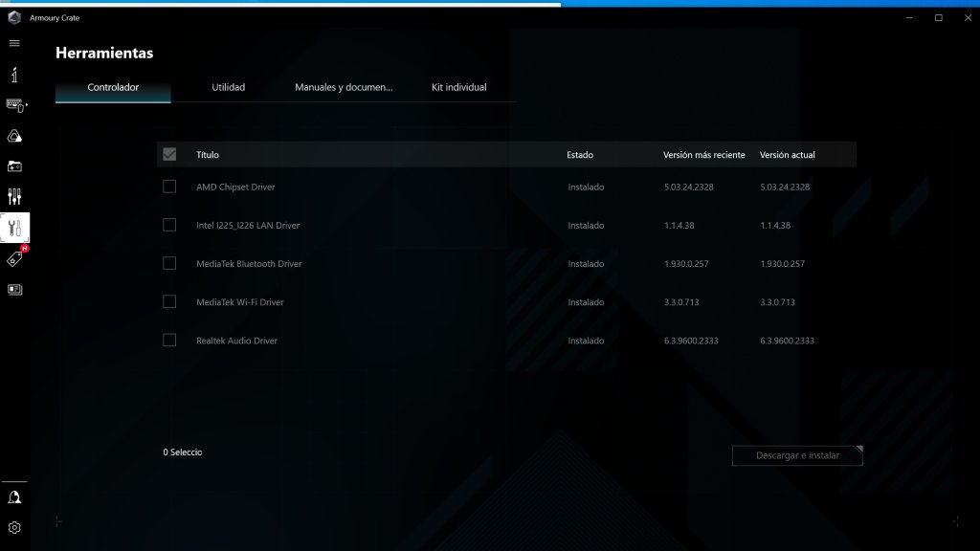Open the Aura Sync triangle icon
This screenshot has width=980, height=551.
pos(14,136)
